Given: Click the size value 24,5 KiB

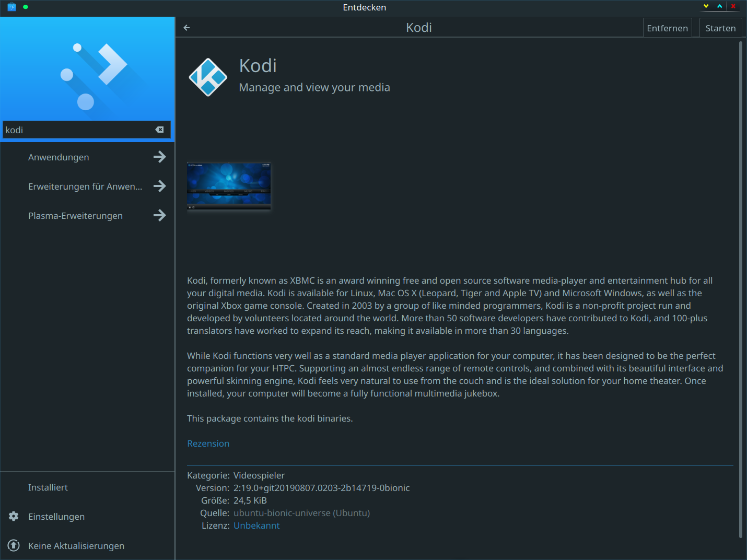Looking at the screenshot, I should click(250, 500).
